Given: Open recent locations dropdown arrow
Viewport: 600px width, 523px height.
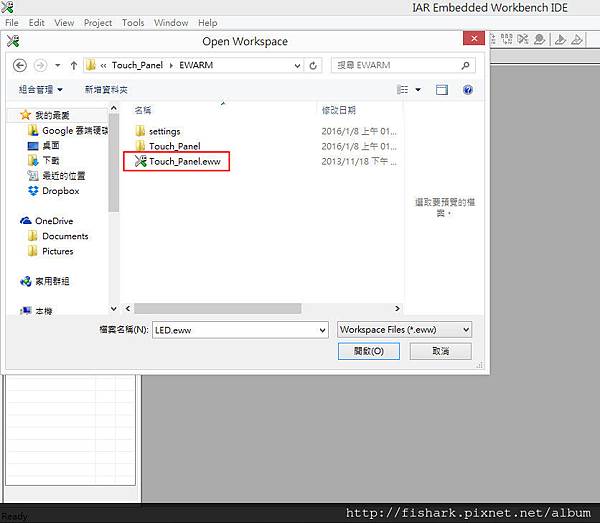Looking at the screenshot, I should pyautogui.click(x=57, y=65).
